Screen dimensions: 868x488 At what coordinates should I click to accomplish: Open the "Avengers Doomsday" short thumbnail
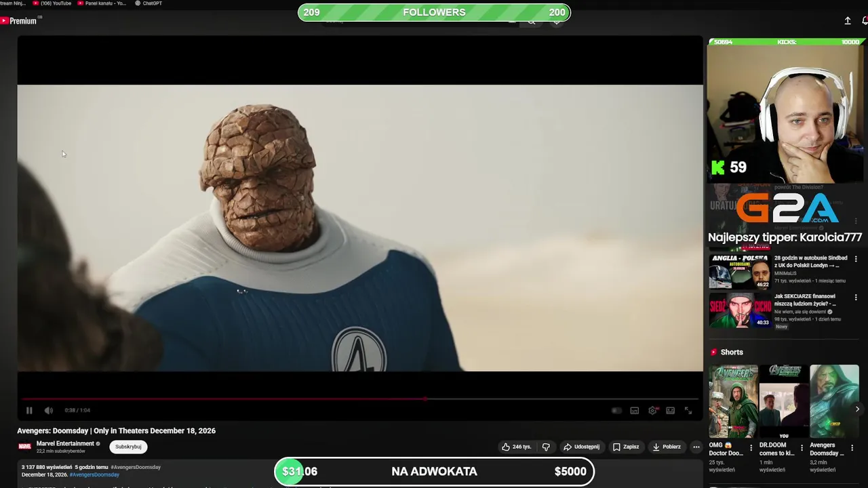click(x=834, y=401)
